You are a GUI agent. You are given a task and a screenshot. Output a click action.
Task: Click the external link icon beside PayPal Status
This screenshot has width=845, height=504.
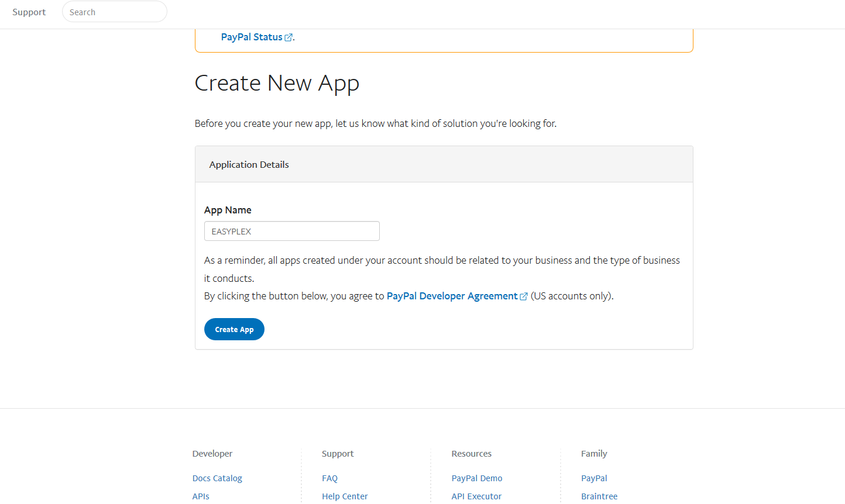[288, 37]
